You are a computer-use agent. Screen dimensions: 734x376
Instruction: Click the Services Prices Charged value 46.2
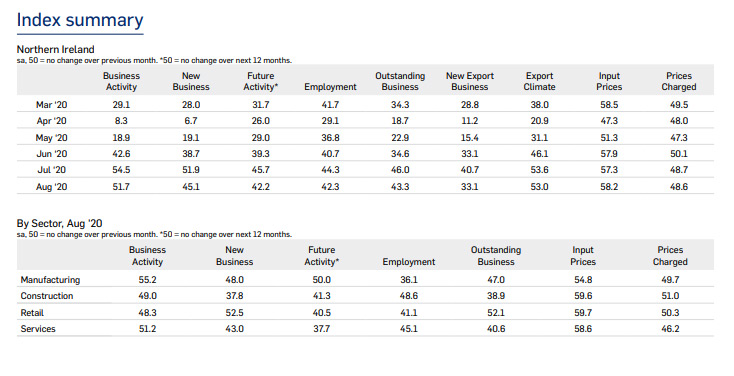[670, 329]
